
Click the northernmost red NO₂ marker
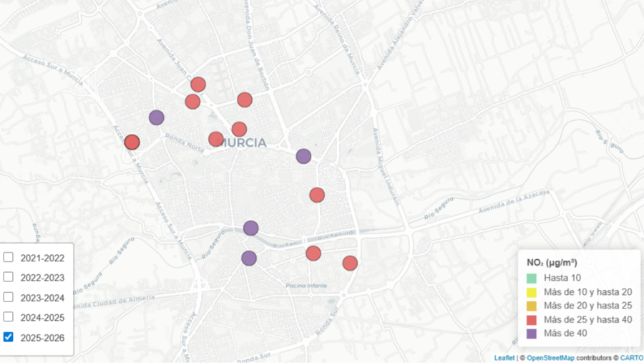point(198,84)
